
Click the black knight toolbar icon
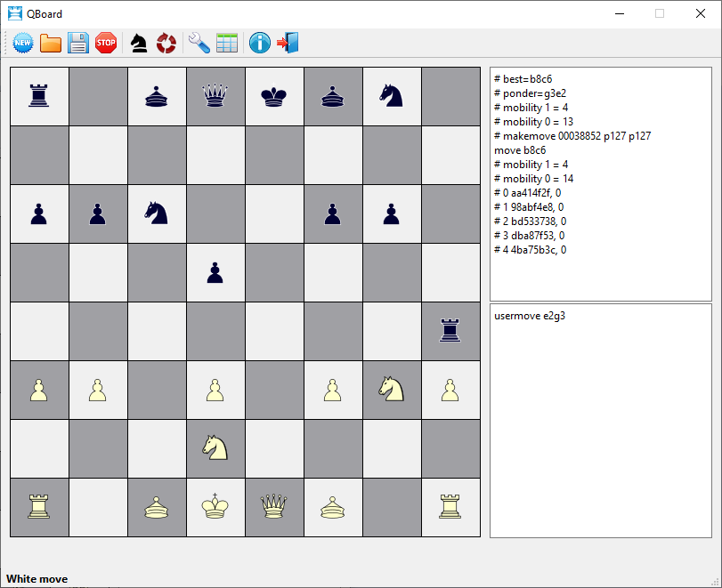[139, 44]
